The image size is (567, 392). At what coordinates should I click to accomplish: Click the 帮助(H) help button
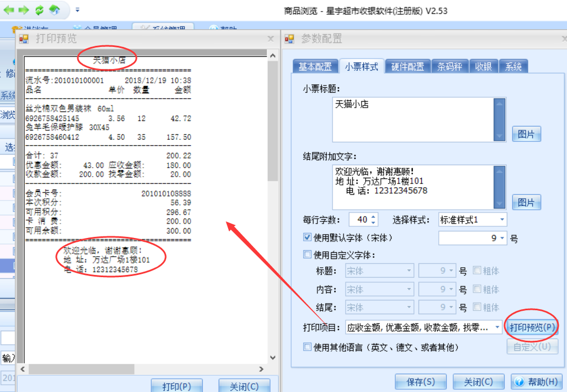click(x=537, y=382)
